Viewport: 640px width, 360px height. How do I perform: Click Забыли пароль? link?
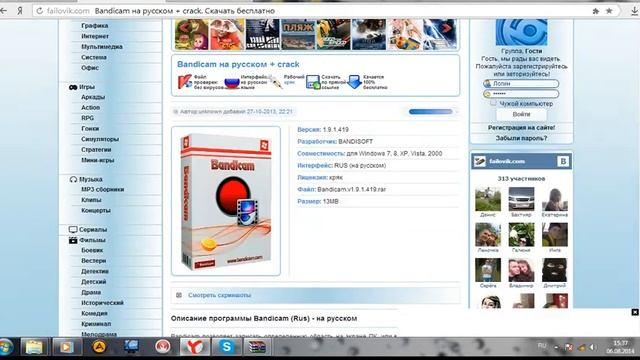click(x=521, y=138)
